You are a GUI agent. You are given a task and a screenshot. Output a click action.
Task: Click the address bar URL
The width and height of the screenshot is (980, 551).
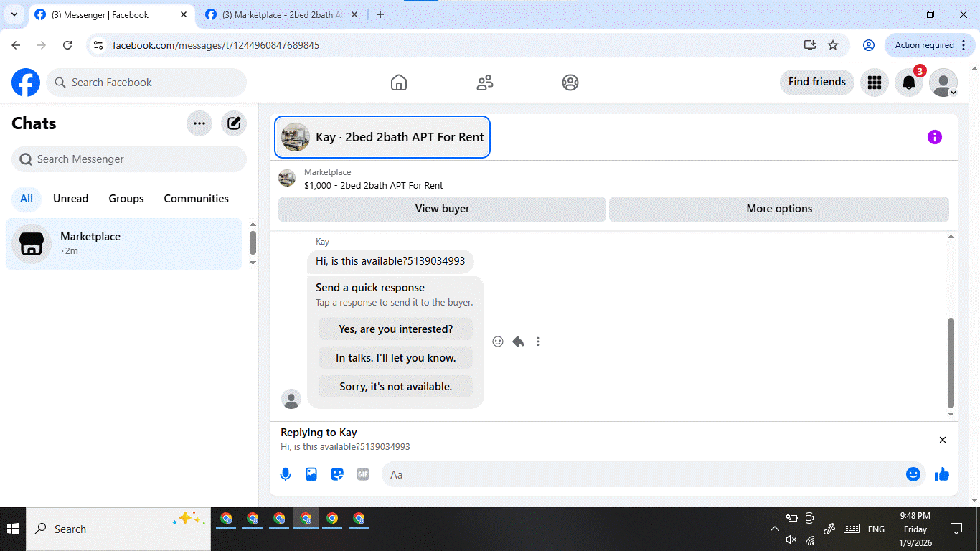pos(216,45)
